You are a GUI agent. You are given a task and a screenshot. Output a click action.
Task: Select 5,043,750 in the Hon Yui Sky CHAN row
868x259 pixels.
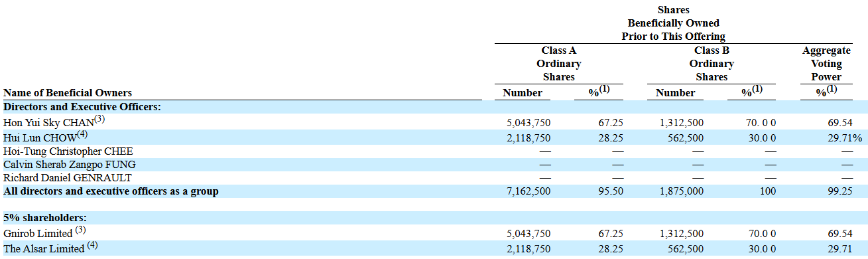click(528, 124)
